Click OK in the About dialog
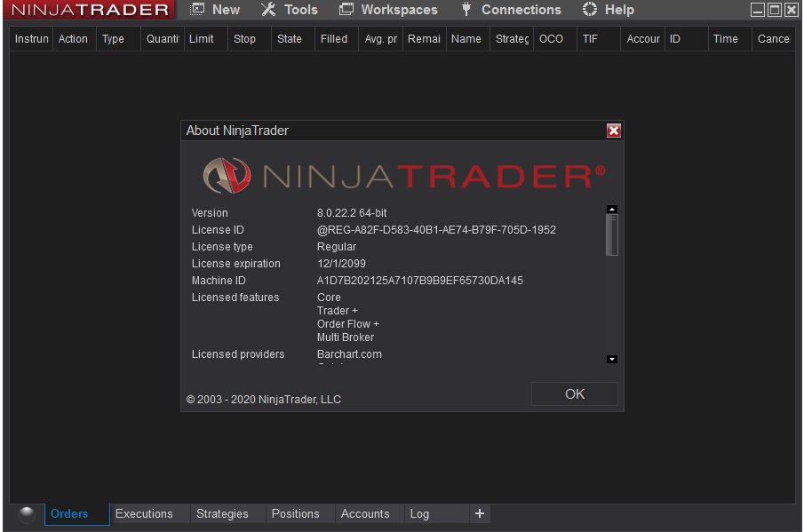This screenshot has height=532, width=804. click(x=574, y=393)
